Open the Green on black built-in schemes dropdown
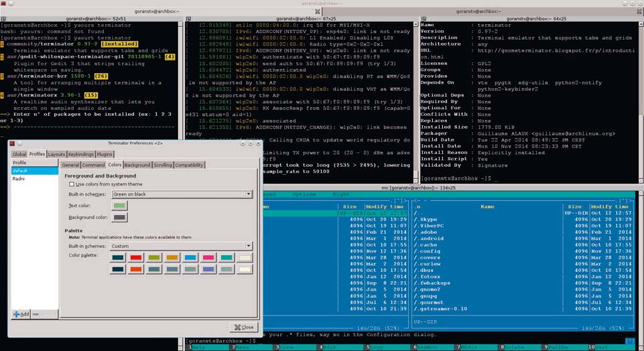 (x=182, y=194)
